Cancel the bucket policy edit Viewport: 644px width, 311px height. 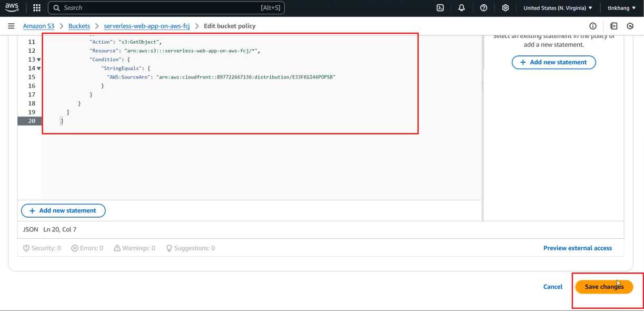click(x=553, y=287)
